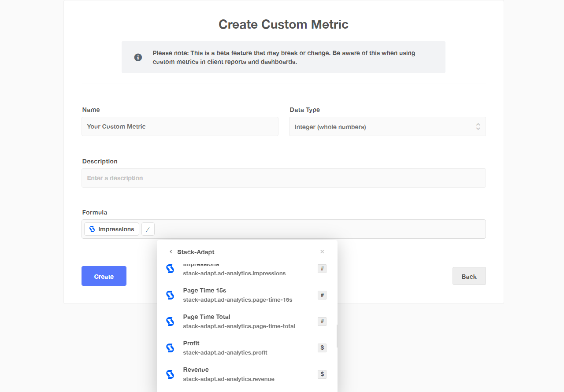Choose the Profit metric

[247, 348]
